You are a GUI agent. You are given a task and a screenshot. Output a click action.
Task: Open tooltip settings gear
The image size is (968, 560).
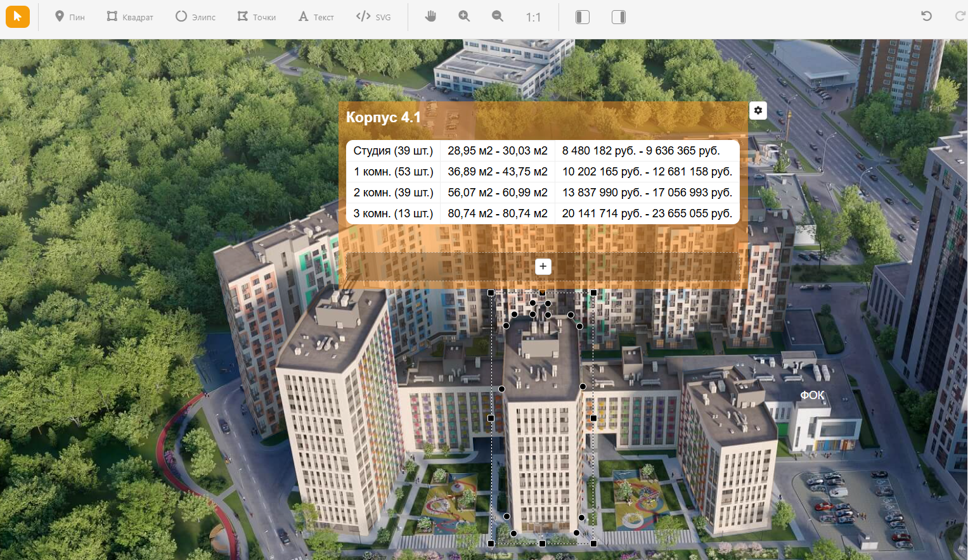(x=758, y=111)
